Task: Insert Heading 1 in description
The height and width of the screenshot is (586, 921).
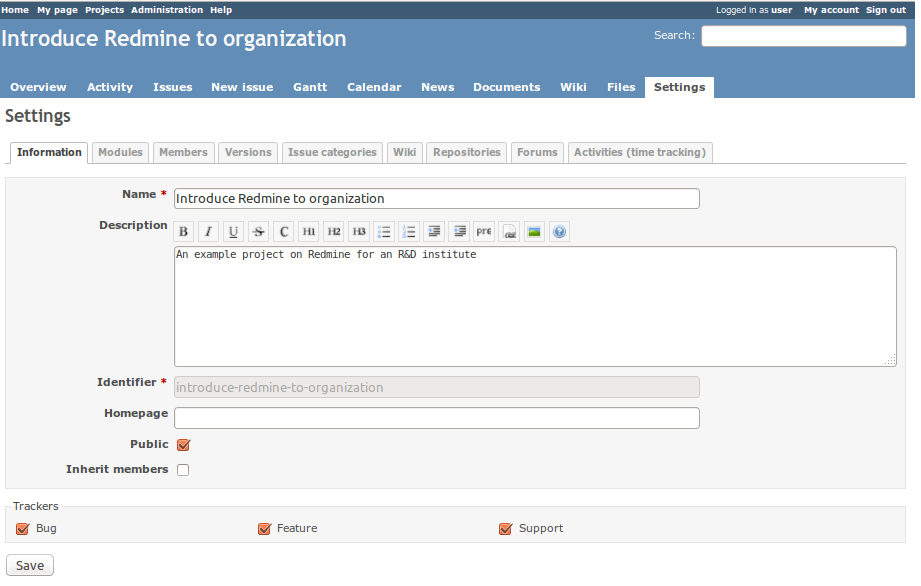Action: pyautogui.click(x=309, y=232)
